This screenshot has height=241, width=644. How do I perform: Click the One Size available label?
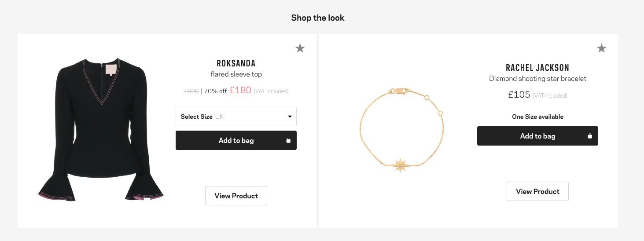coord(537,117)
